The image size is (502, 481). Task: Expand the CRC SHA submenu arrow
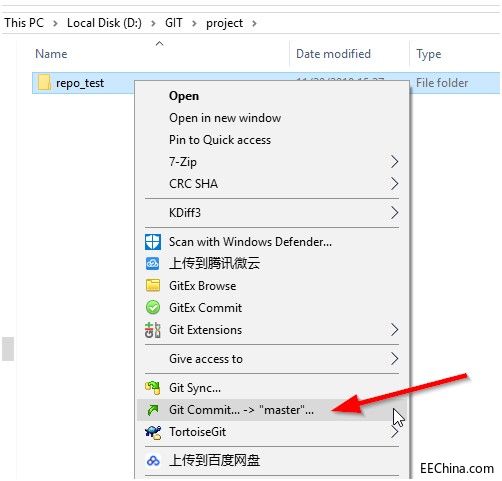point(394,184)
